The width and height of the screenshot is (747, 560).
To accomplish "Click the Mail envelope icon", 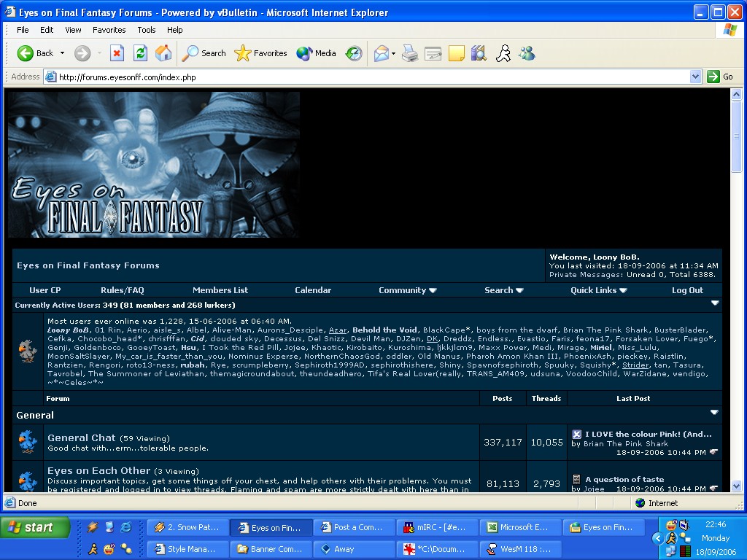I will pyautogui.click(x=381, y=52).
